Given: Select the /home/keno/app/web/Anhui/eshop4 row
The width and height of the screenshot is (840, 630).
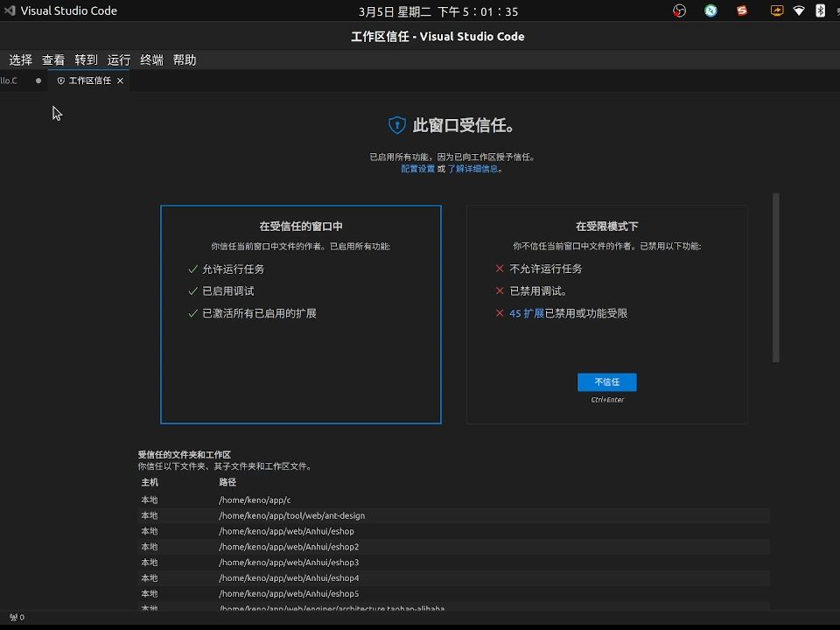Looking at the screenshot, I should (454, 577).
